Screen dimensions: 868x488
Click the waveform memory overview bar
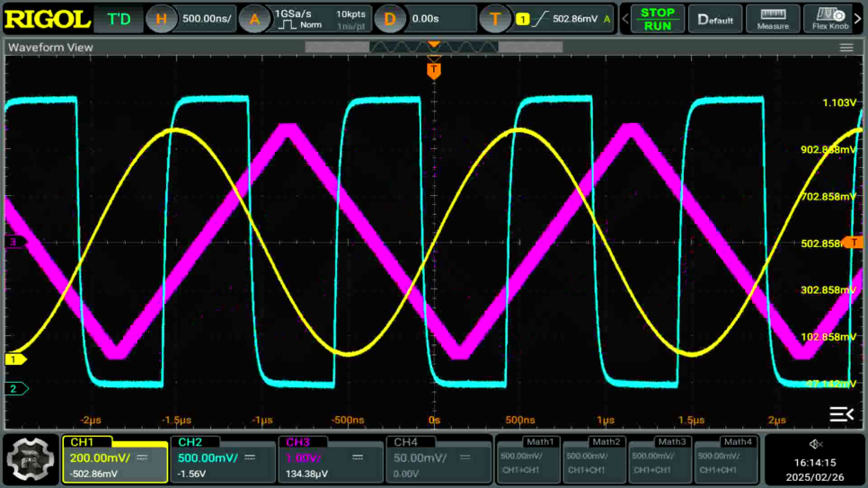[x=433, y=48]
